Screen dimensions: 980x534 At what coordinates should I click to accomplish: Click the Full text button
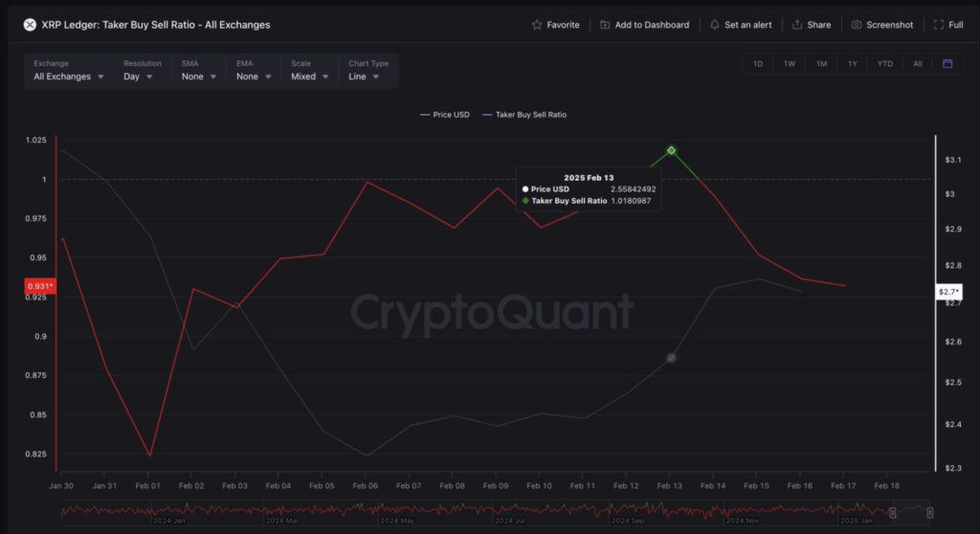click(x=956, y=25)
